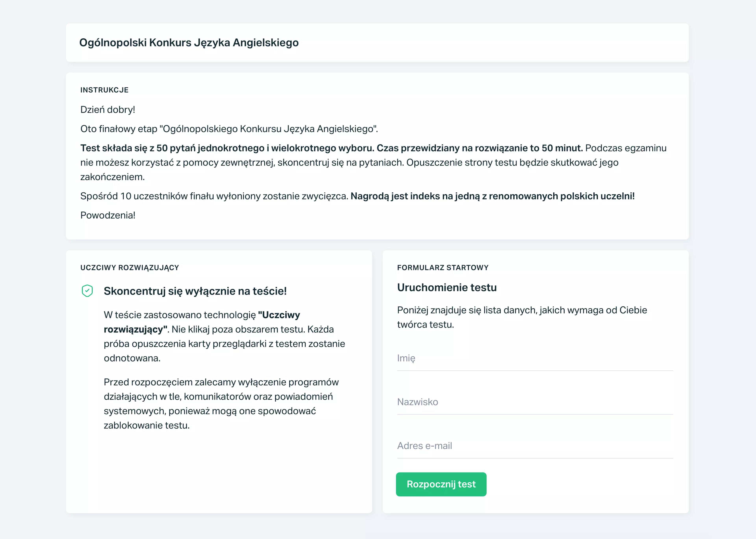The width and height of the screenshot is (756, 539).
Task: Click the UCZCIWY ROZWIĄZUJĄCY heading
Action: (x=129, y=267)
